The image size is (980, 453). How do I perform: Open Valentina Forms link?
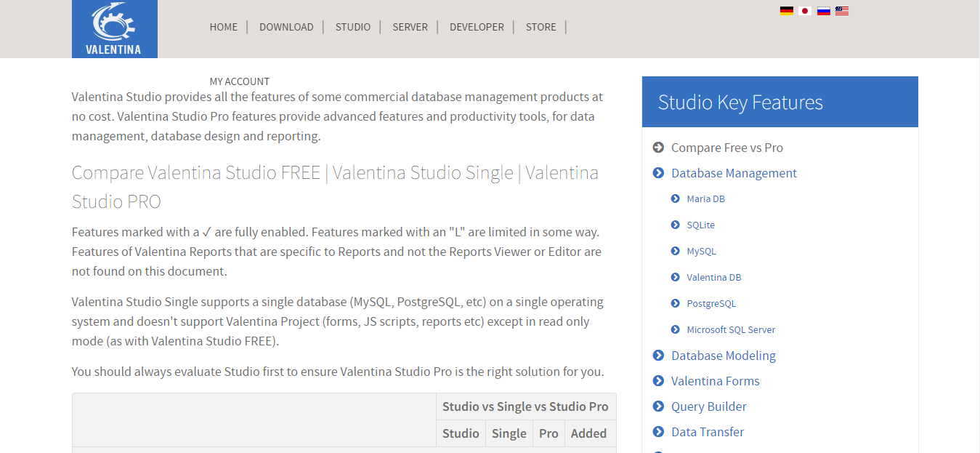click(x=716, y=381)
